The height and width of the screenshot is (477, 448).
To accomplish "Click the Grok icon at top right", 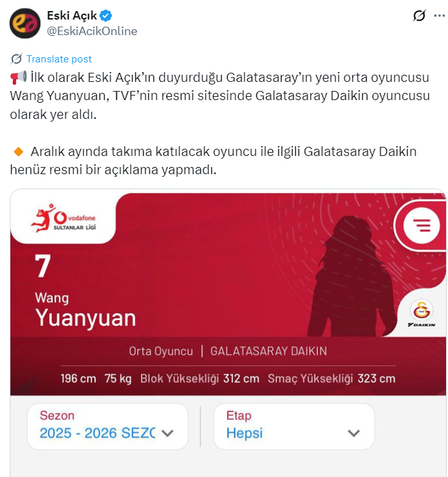I will [419, 16].
